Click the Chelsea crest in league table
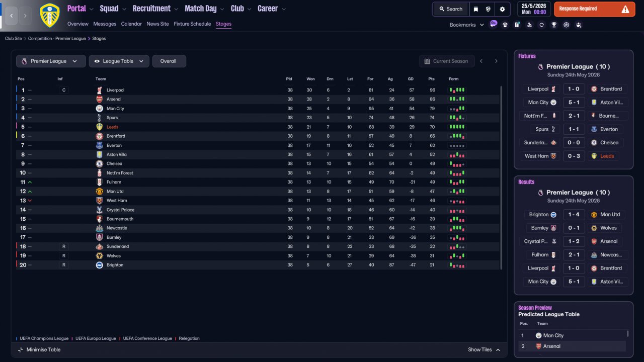This screenshot has width=644, height=362. 99,163
